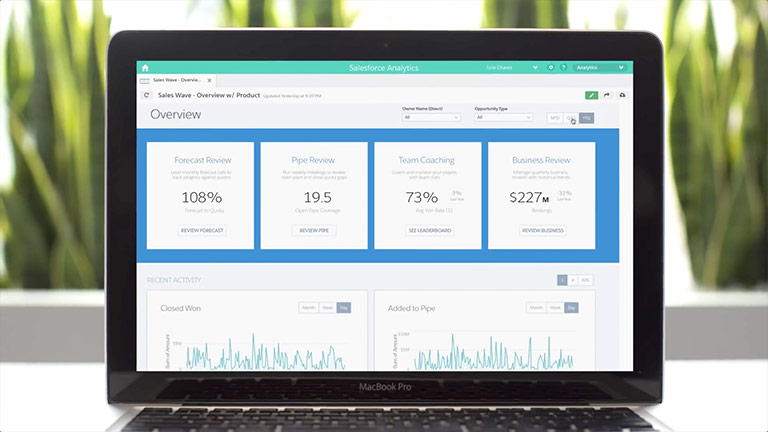Viewport: 768px width, 432px height.
Task: Click the Closed Won chart title
Action: [x=181, y=308]
